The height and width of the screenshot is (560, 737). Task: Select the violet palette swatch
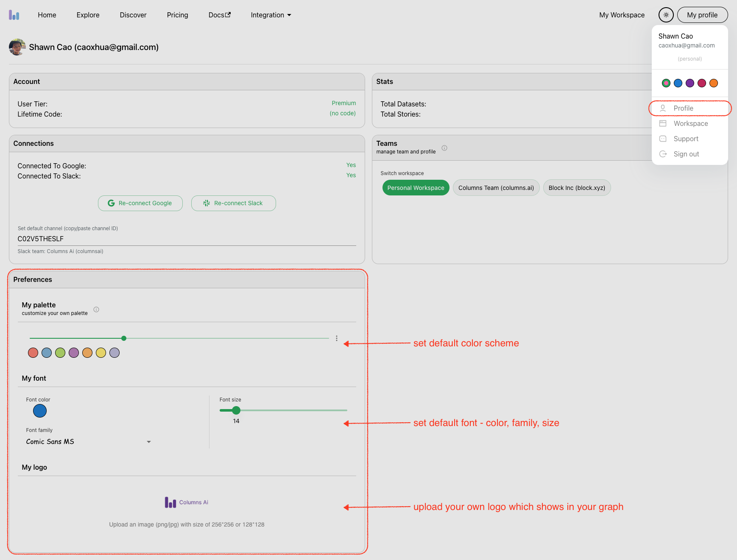[74, 353]
